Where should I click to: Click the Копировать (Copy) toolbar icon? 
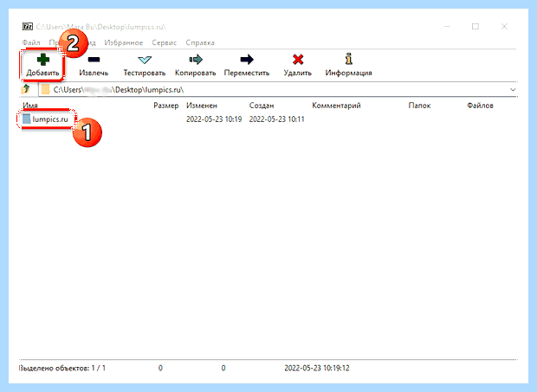click(196, 60)
